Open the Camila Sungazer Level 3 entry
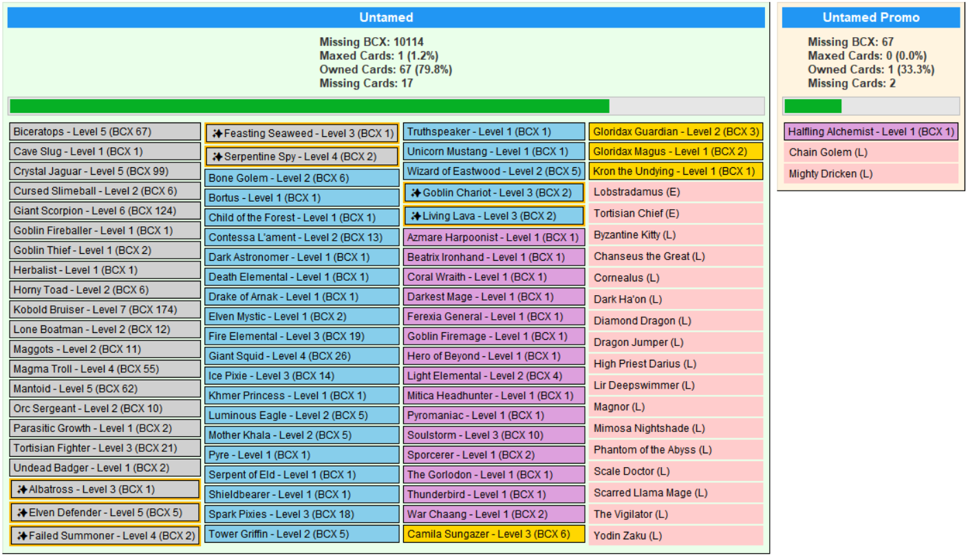Viewport: 968px width, 560px height. tap(494, 534)
